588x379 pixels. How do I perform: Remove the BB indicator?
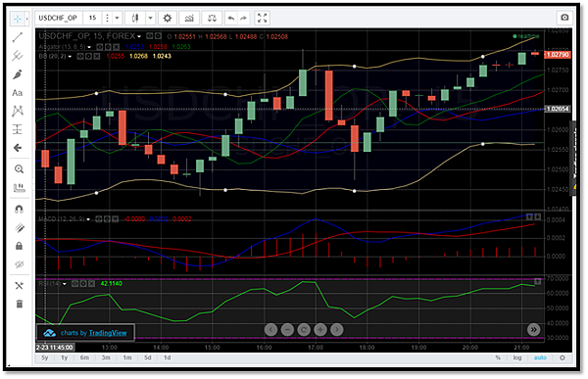point(97,56)
